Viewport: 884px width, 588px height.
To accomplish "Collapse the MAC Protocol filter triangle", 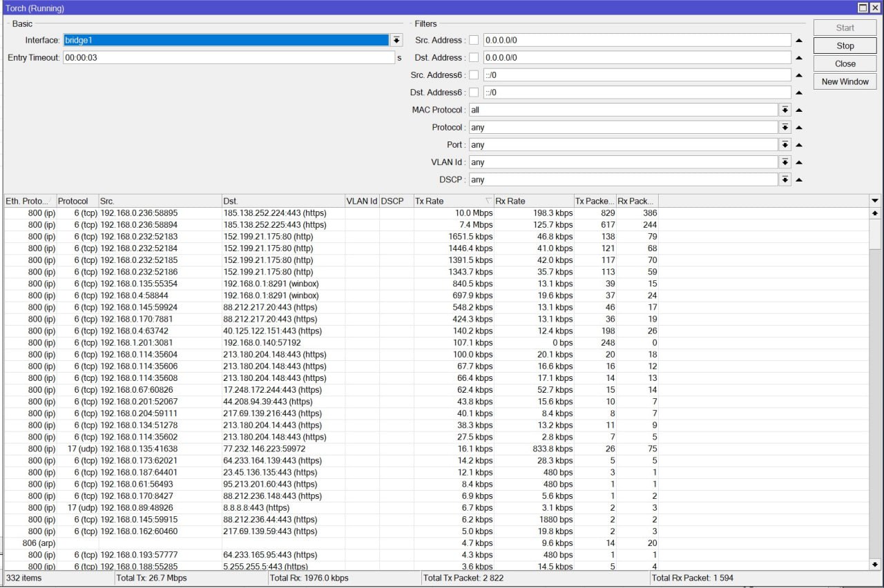I will click(x=799, y=110).
